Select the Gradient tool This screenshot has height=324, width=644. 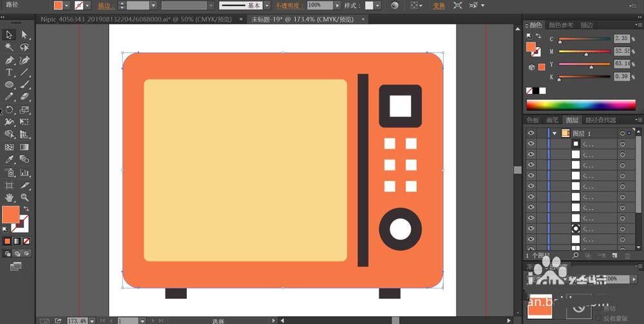click(x=24, y=147)
